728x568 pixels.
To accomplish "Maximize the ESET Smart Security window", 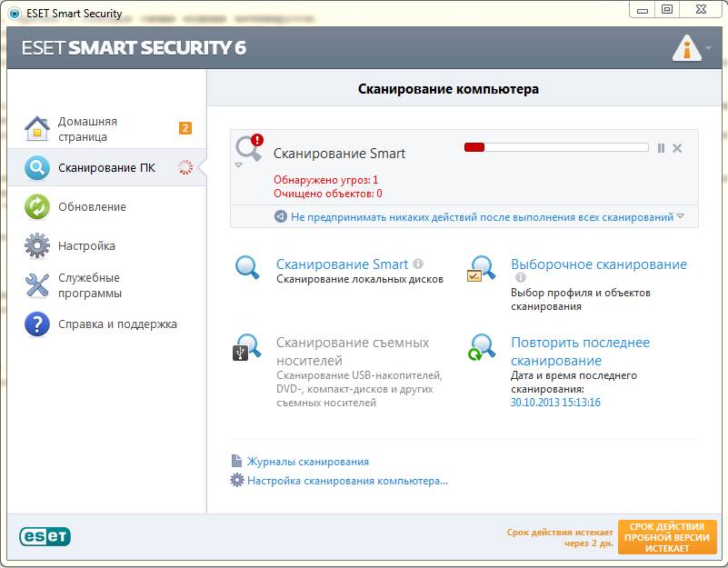I will (667, 10).
